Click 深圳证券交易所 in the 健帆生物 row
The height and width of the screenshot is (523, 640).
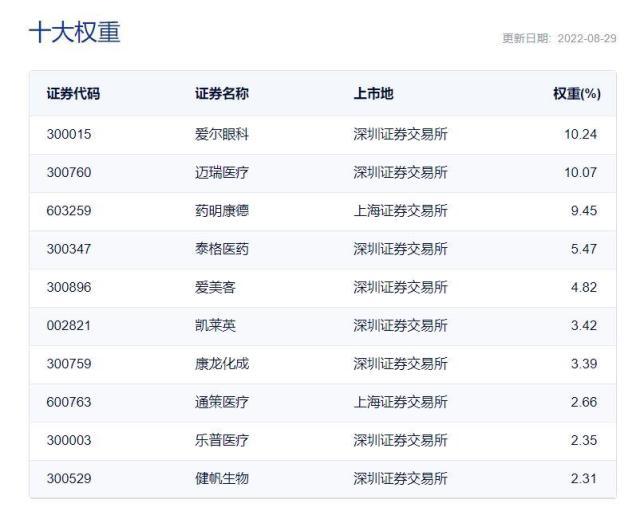point(400,478)
